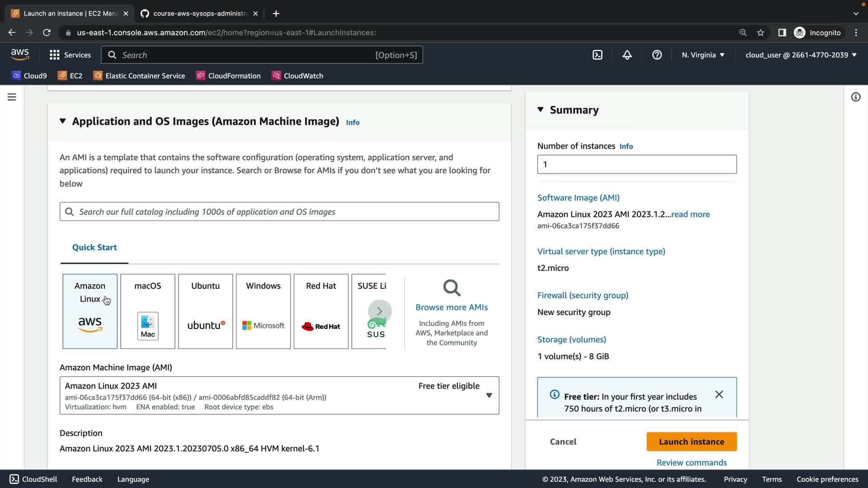Select the Ubuntu AMI tile
The width and height of the screenshot is (868, 488).
tap(205, 311)
